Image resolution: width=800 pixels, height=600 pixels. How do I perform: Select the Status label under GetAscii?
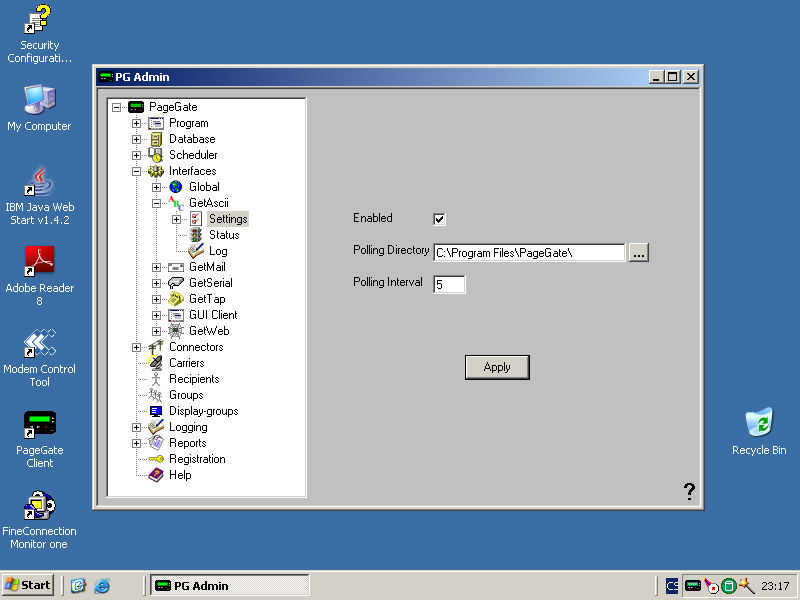224,235
